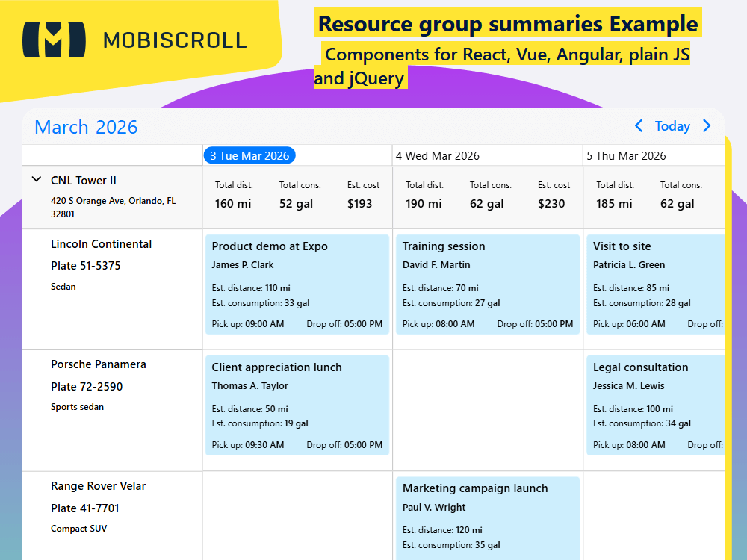Click the '$193' Est. cost summary value
The height and width of the screenshot is (560, 747).
tap(362, 203)
